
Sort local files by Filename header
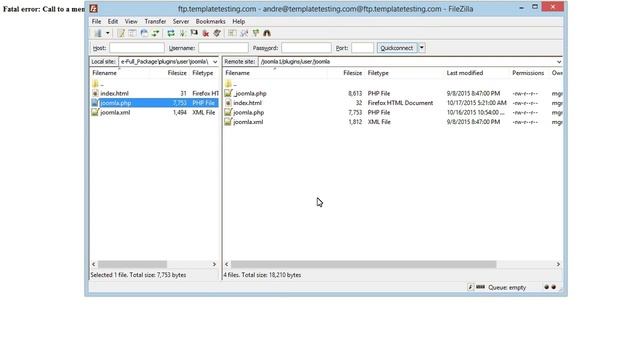click(x=104, y=73)
